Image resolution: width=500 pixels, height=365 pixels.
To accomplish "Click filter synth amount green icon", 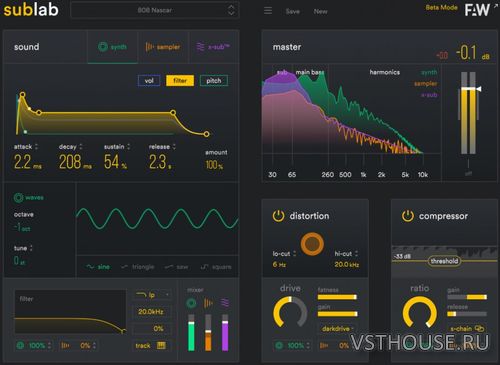I will [x=20, y=345].
